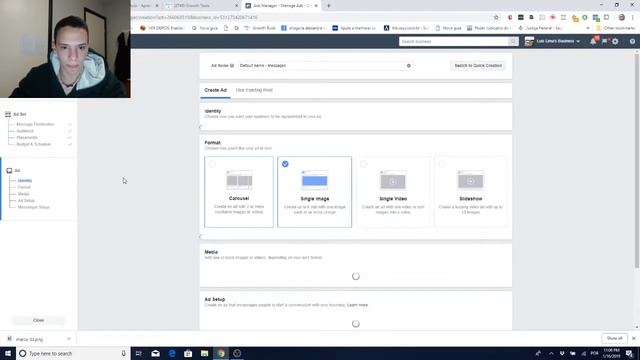The image size is (640, 360).
Task: Click the Ad section icon in sidebar
Action: pyautogui.click(x=9, y=171)
